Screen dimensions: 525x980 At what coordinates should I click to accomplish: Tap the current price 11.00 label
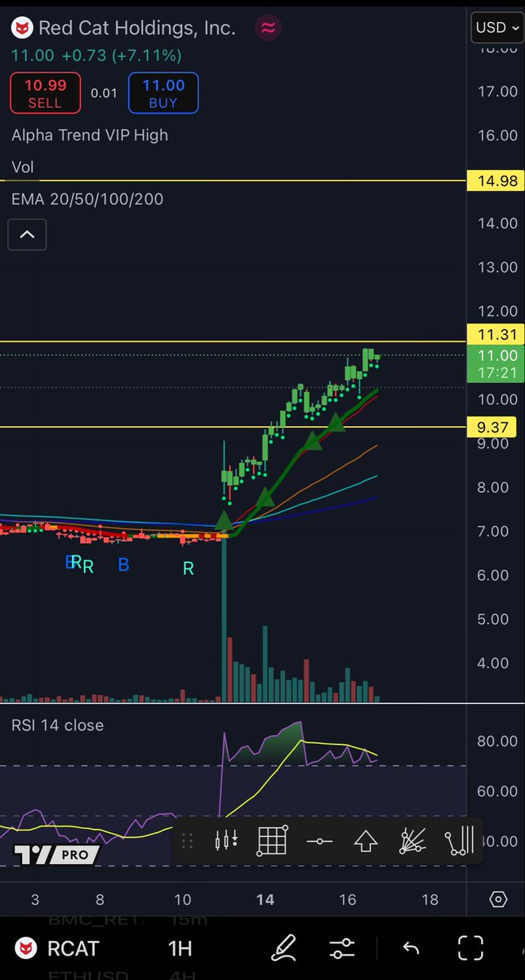coord(496,355)
